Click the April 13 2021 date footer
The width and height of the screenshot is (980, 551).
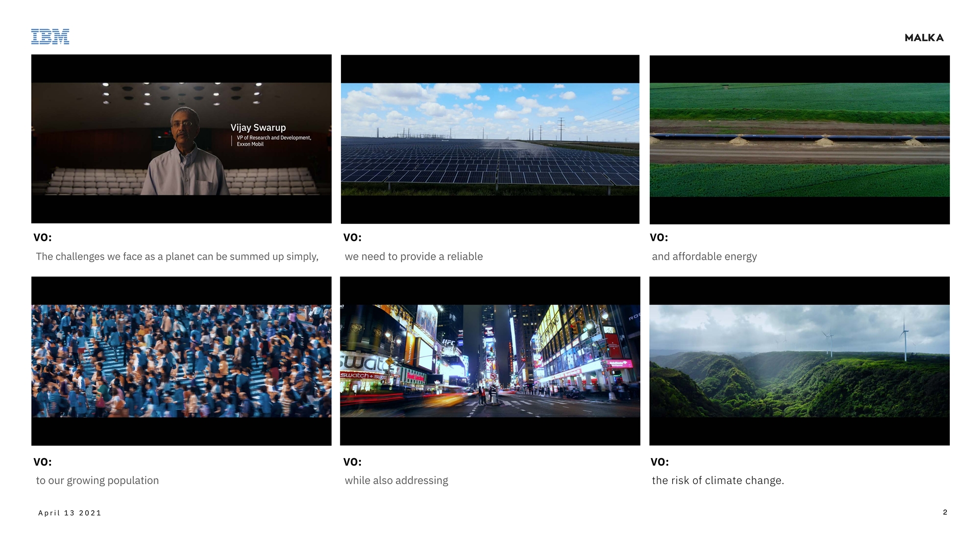(x=70, y=513)
